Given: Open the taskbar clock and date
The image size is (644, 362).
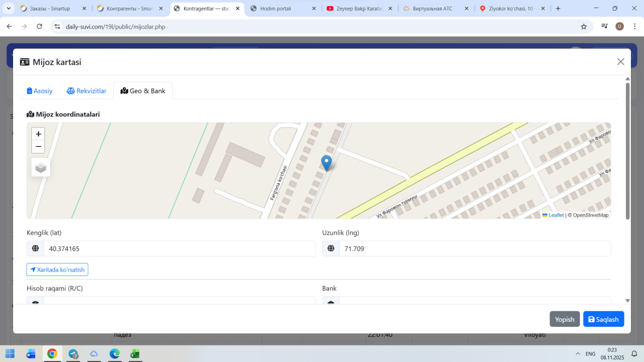Looking at the screenshot, I should tap(612, 353).
